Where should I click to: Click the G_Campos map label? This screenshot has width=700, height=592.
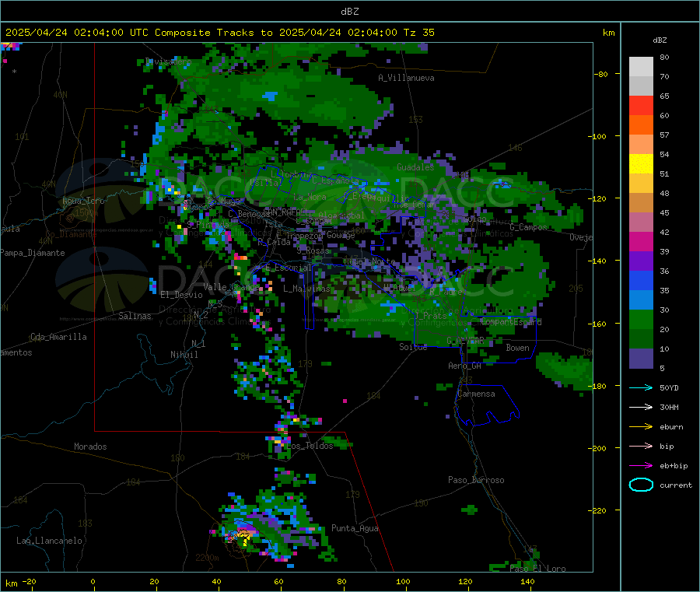pos(529,227)
